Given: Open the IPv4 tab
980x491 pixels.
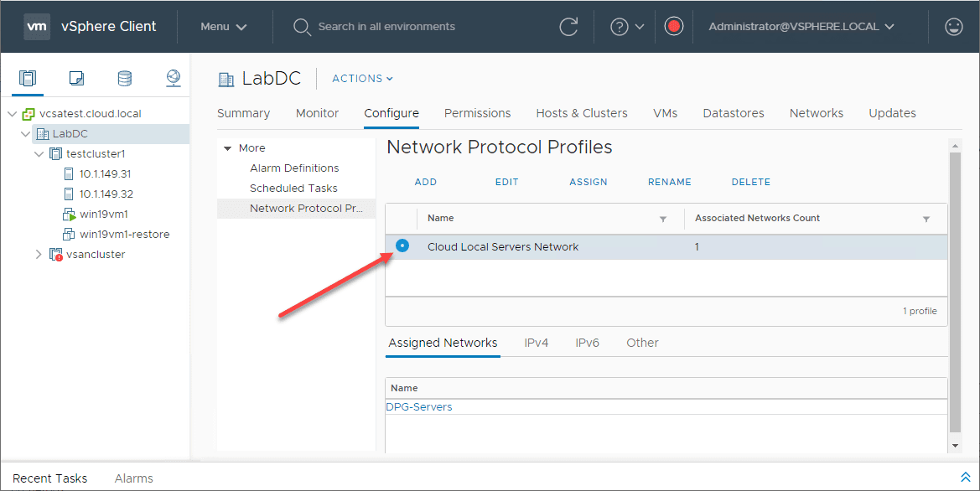Looking at the screenshot, I should [537, 343].
